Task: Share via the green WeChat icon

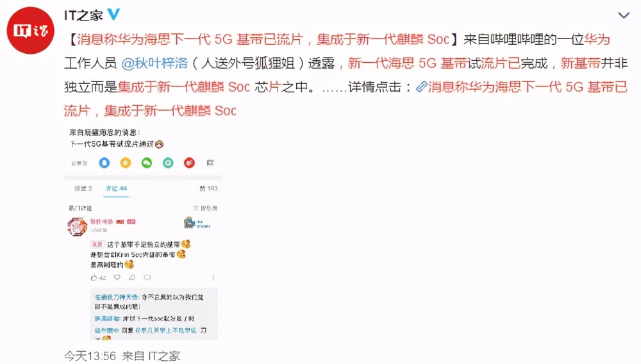Action: 147,163
